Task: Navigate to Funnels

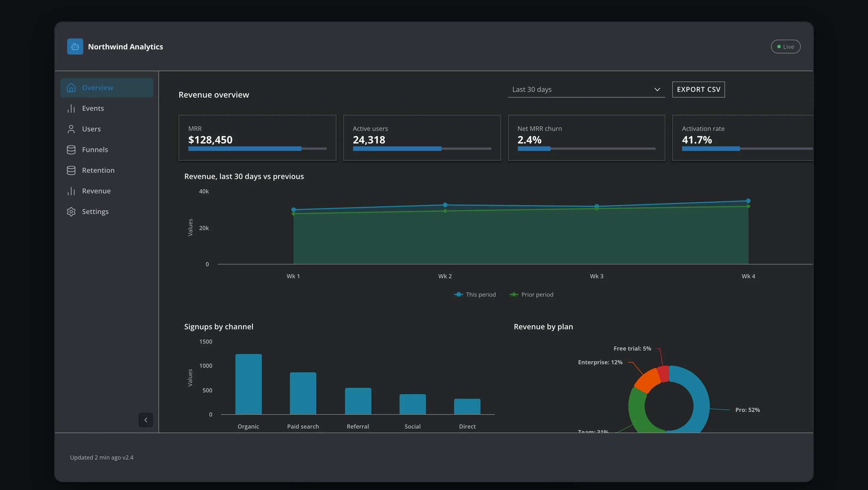Action: [107, 150]
